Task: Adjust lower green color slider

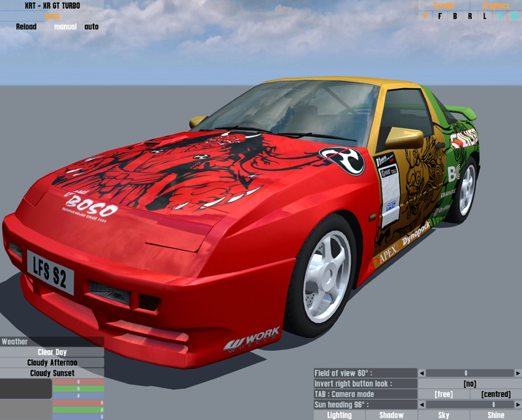Action: (78, 410)
